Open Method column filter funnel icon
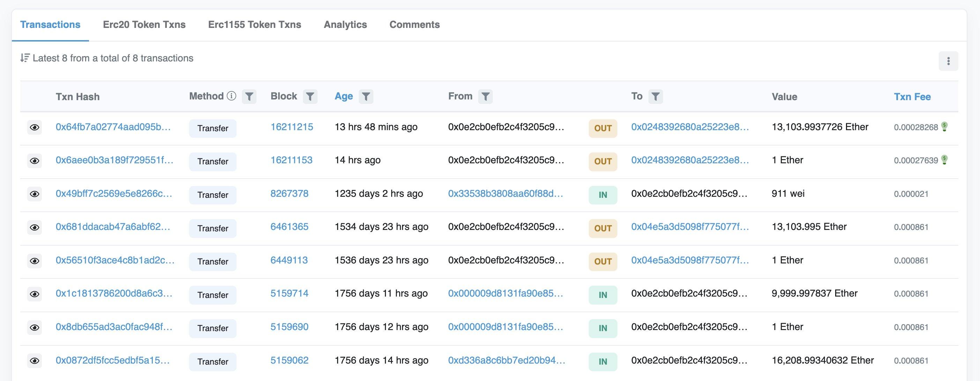The height and width of the screenshot is (381, 980). pos(249,97)
